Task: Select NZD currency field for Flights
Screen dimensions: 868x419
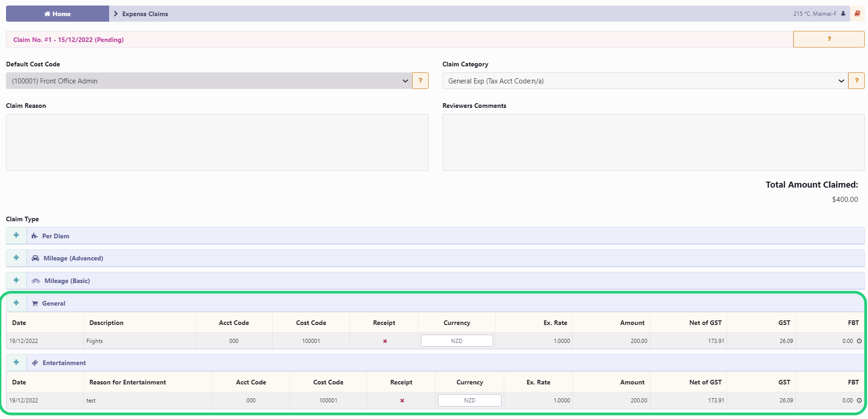Action: coord(456,340)
